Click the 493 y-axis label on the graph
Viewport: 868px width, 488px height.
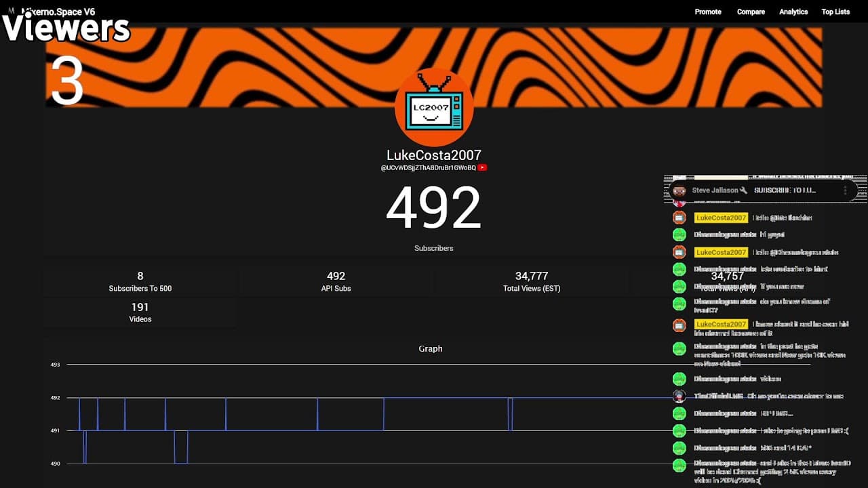(55, 365)
